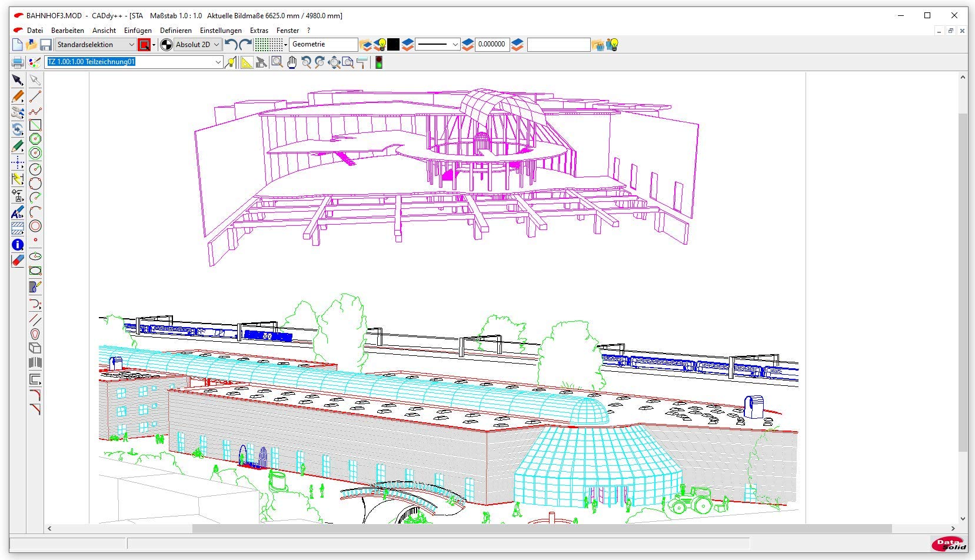Open the Extras menu
Image resolution: width=975 pixels, height=560 pixels.
tap(259, 31)
